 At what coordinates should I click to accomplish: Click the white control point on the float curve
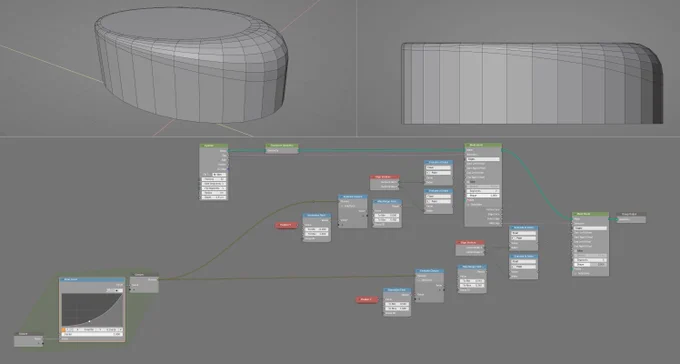click(89, 321)
